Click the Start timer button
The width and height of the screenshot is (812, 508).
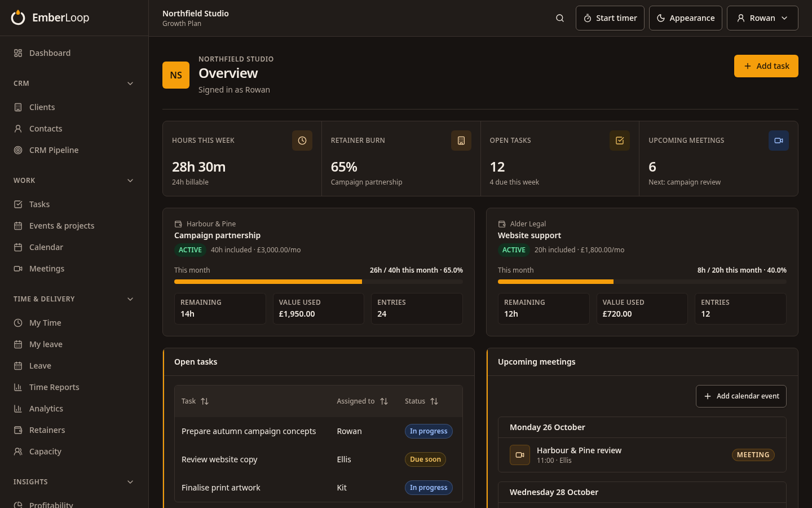click(x=610, y=18)
